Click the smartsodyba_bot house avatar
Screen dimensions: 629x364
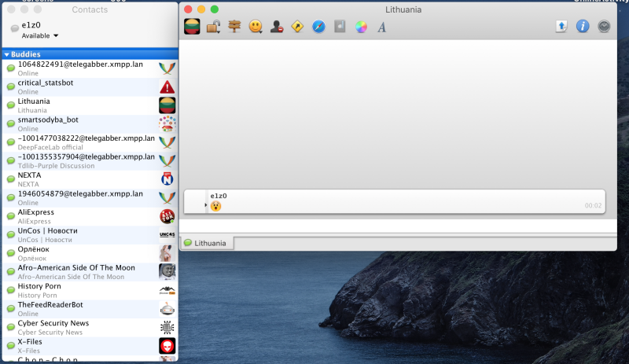[167, 124]
